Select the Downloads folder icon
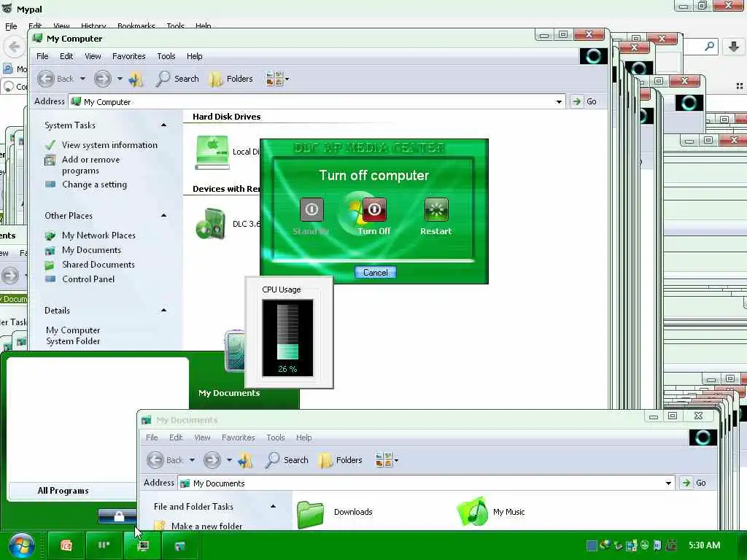 [x=310, y=514]
